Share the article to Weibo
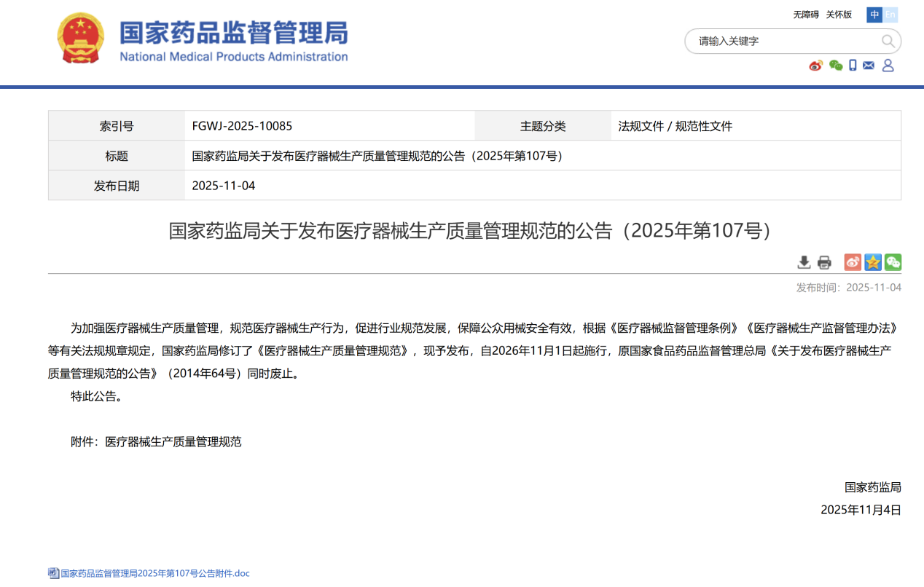Screen dimensions: 924x587 coord(853,262)
